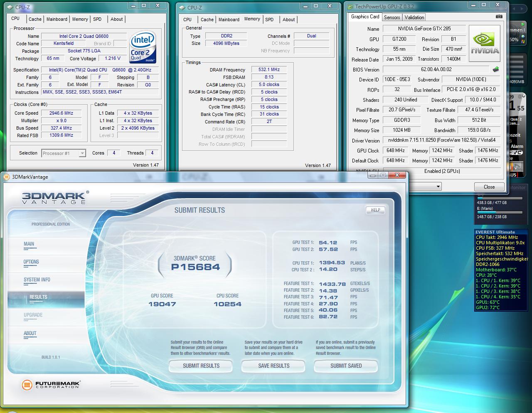Click GPU TEST 1 result 54.12
The height and width of the screenshot is (413, 532).
point(328,243)
